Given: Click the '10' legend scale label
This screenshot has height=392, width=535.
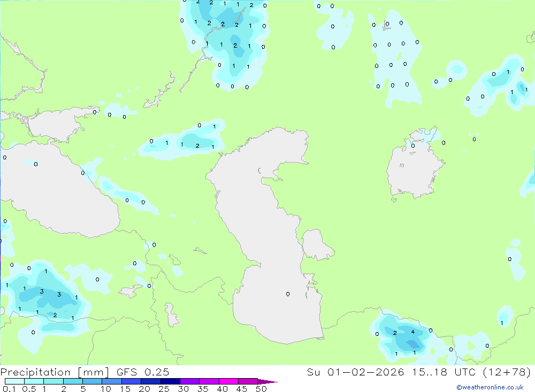Looking at the screenshot, I should 106,389.
